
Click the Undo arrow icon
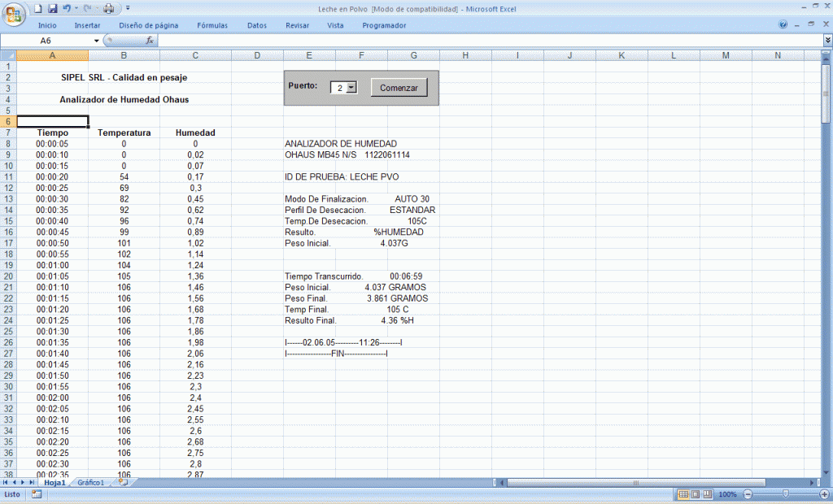click(67, 9)
